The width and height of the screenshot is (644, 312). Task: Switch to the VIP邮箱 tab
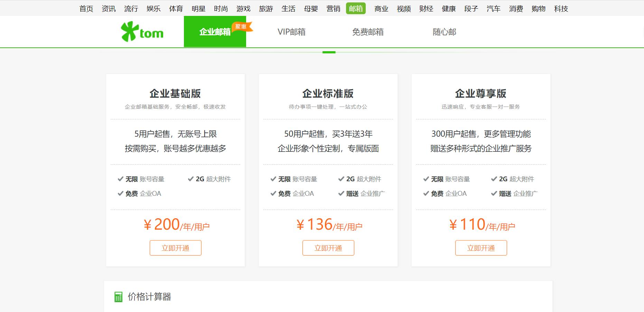coord(292,31)
